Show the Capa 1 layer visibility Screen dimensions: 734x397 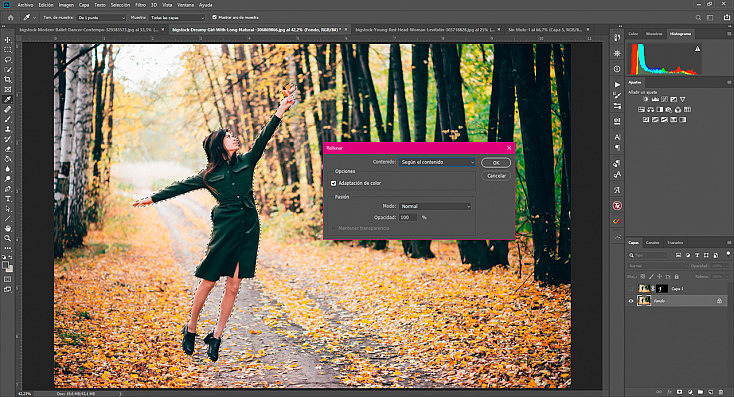(631, 289)
